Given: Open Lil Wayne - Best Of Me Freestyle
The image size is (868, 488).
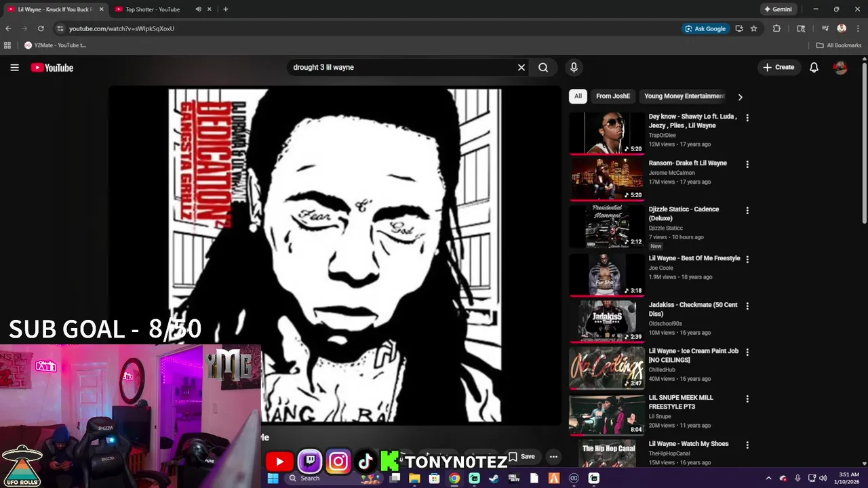Looking at the screenshot, I should (x=694, y=258).
